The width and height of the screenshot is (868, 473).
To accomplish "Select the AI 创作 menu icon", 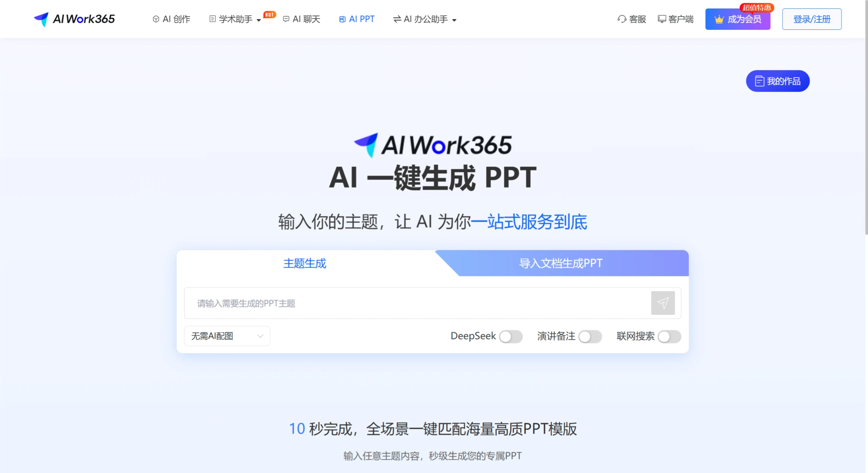I will [156, 19].
